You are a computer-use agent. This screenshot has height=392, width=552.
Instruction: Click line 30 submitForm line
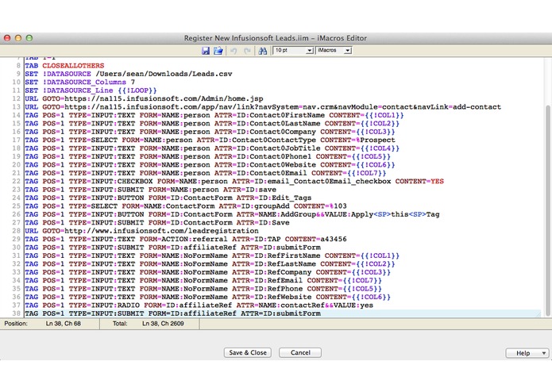[x=172, y=248]
